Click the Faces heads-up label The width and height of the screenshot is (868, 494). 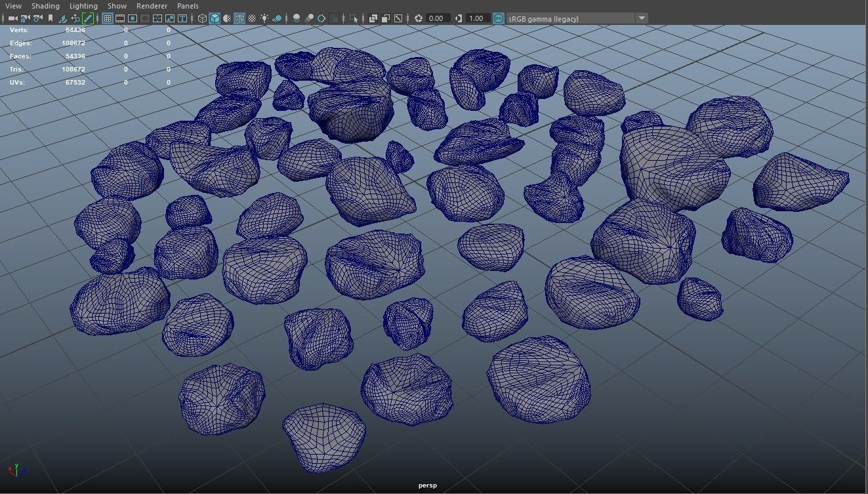pos(20,56)
